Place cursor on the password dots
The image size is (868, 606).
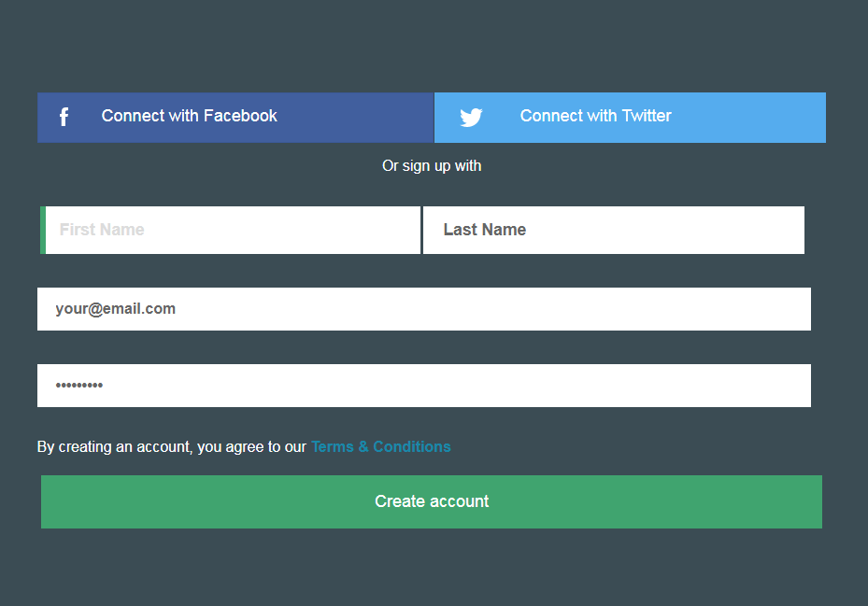[x=79, y=386]
